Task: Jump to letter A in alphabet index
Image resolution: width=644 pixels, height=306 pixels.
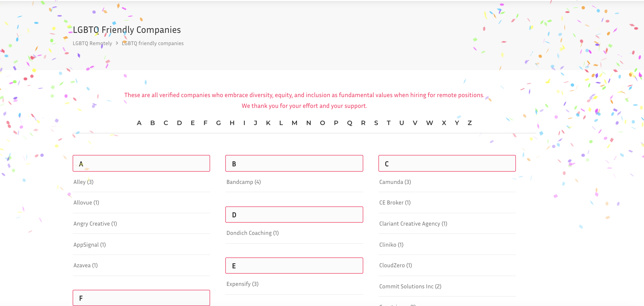Action: click(139, 123)
